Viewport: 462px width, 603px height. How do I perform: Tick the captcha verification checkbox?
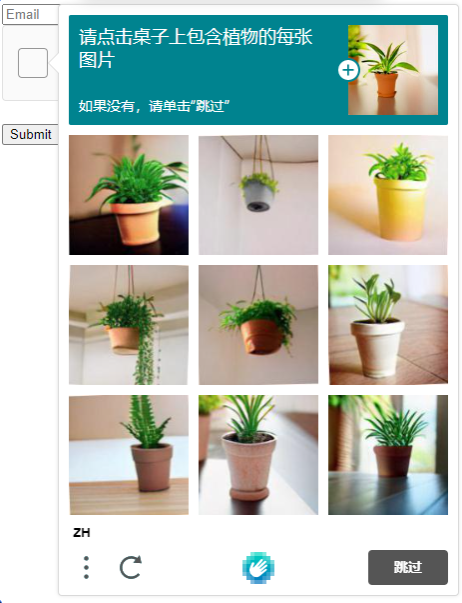pyautogui.click(x=33, y=63)
